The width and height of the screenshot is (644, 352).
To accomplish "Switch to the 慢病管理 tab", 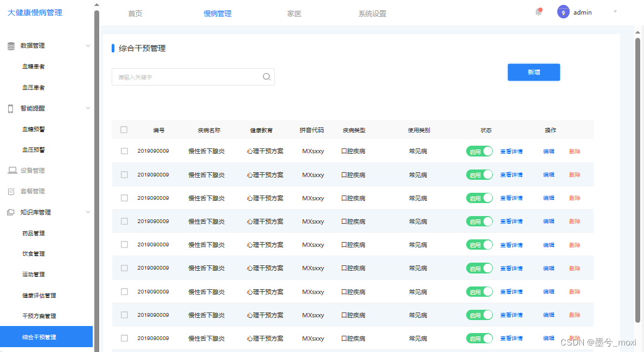I will click(218, 14).
